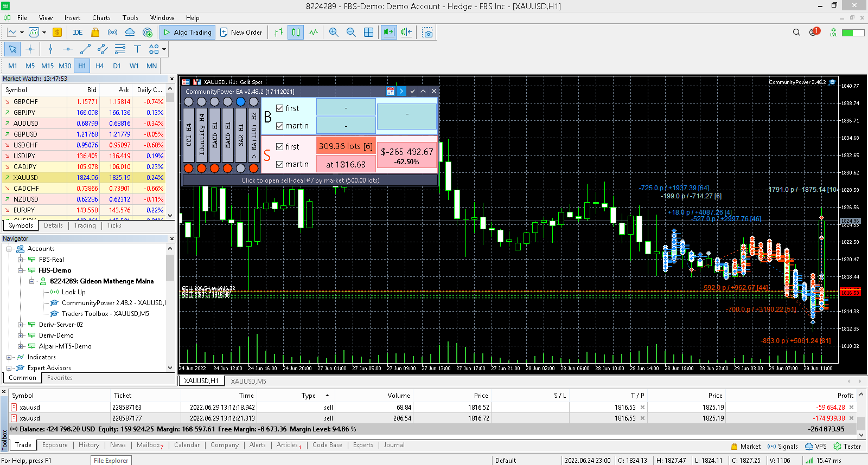Open the VPS cloud toolbar icon

pyautogui.click(x=130, y=33)
